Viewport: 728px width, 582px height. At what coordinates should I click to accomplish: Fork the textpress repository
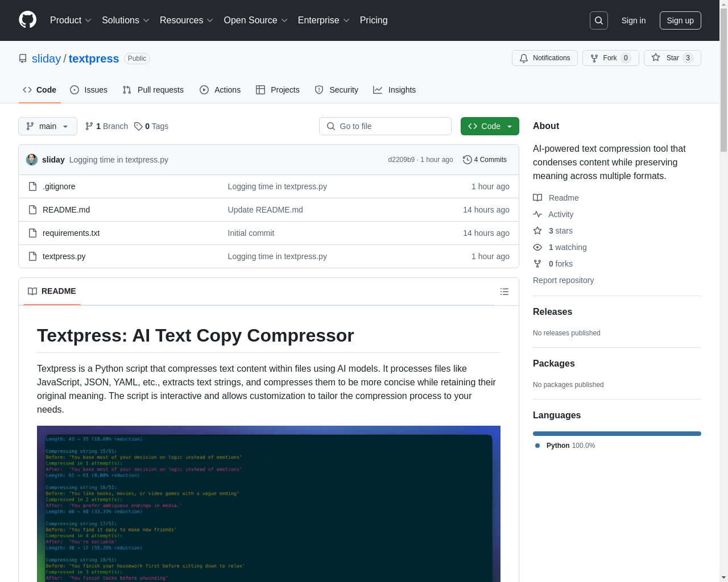tap(611, 58)
